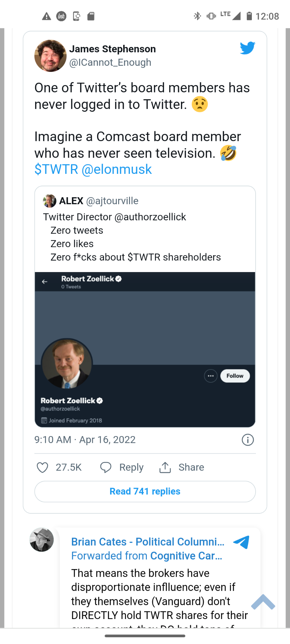This screenshot has height=644, width=290.
Task: Tap the warning triangle status bar icon
Action: pos(46,16)
